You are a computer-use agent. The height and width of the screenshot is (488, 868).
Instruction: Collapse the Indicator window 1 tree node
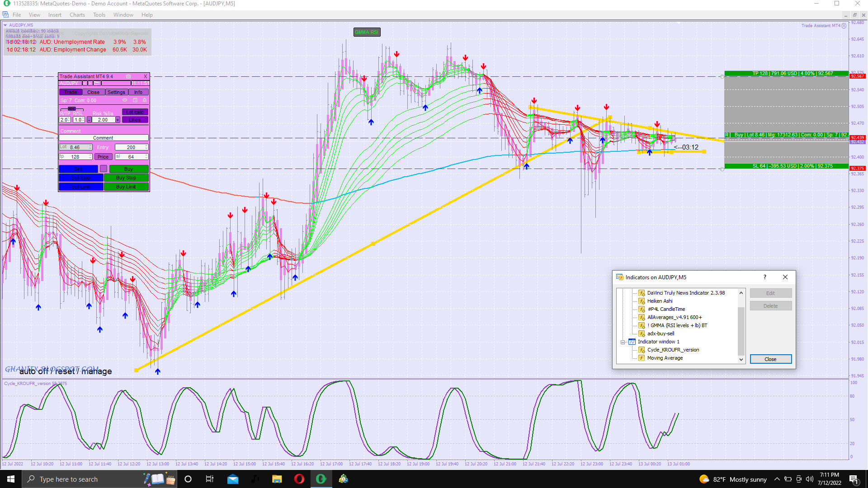click(623, 342)
